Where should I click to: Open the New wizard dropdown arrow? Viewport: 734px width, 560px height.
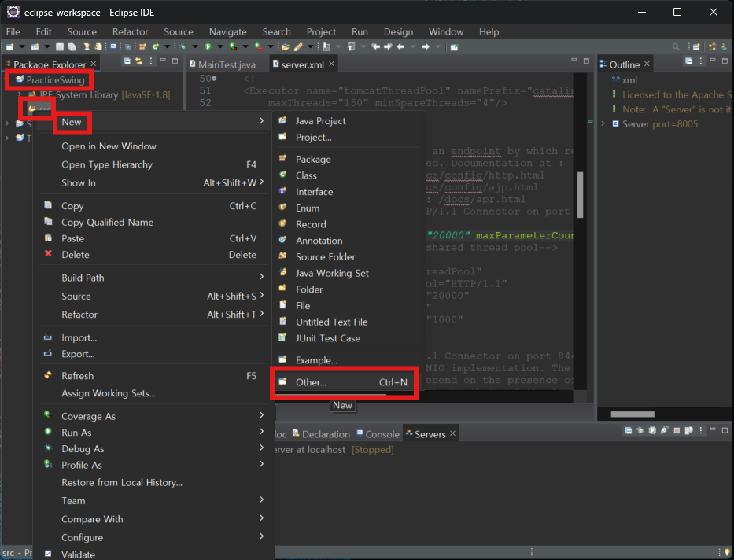(x=21, y=46)
